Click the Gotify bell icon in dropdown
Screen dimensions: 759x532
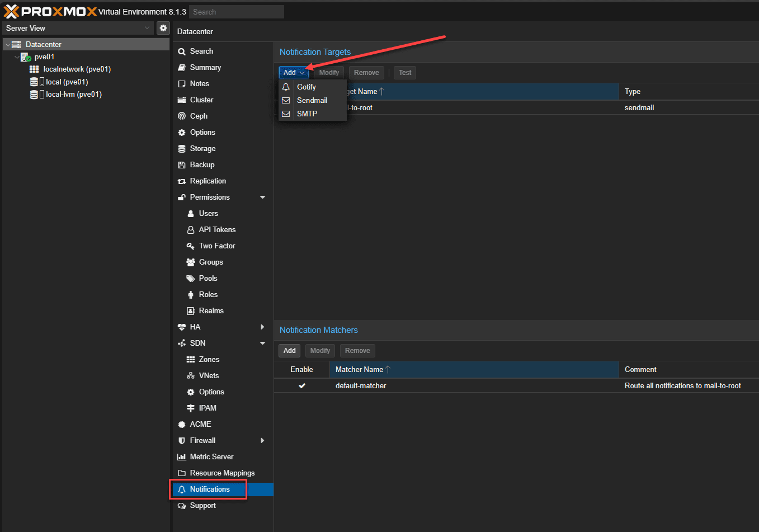pos(286,87)
